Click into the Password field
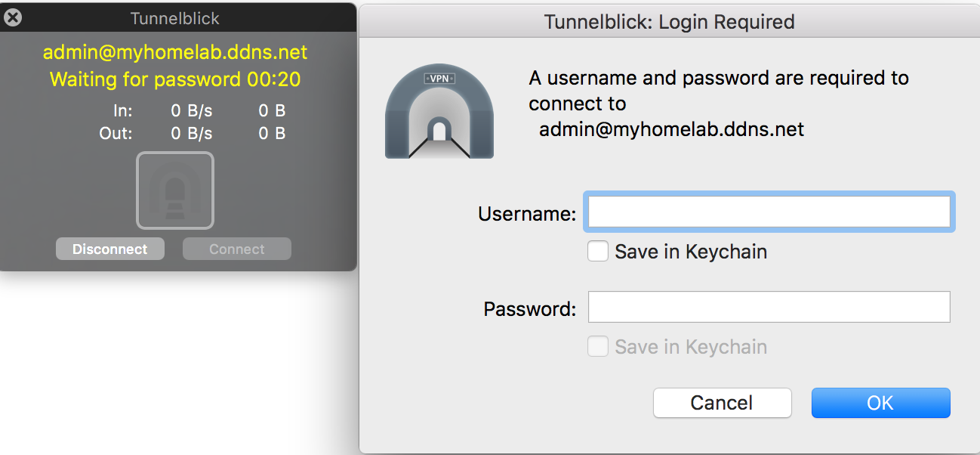This screenshot has width=980, height=455. click(769, 308)
